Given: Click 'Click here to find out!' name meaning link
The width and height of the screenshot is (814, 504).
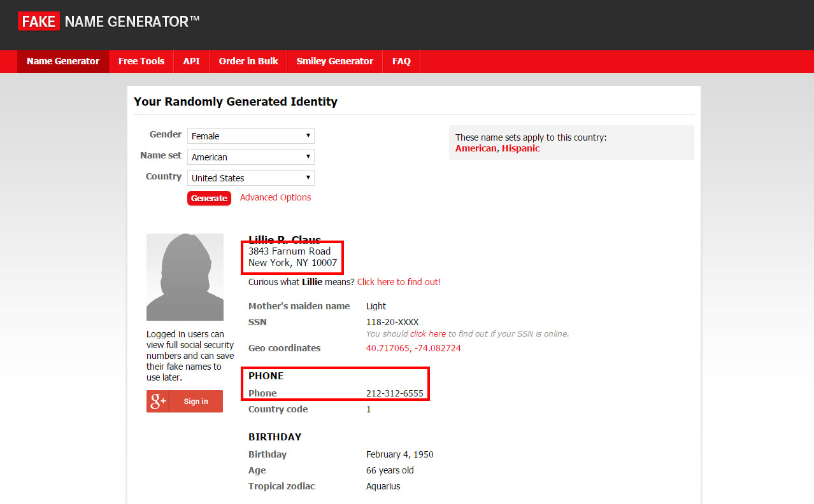Looking at the screenshot, I should click(x=399, y=282).
